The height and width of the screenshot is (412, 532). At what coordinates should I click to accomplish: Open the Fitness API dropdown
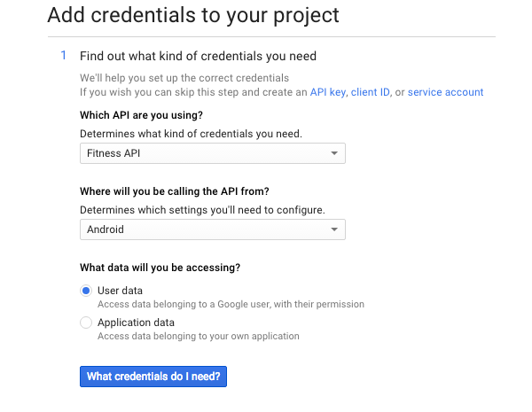pos(211,153)
